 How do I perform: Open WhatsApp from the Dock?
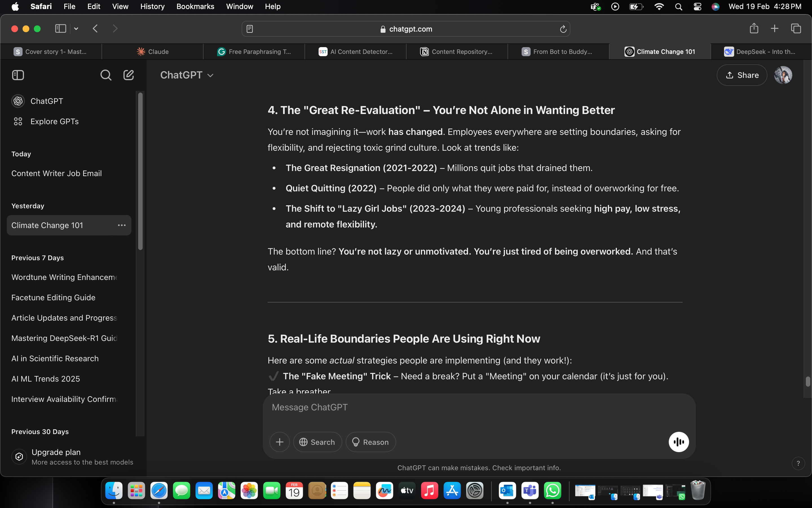pyautogui.click(x=552, y=491)
